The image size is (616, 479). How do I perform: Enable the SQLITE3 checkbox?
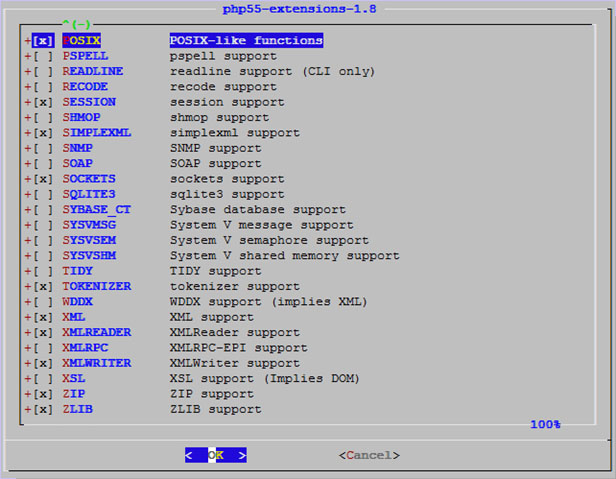(43, 194)
